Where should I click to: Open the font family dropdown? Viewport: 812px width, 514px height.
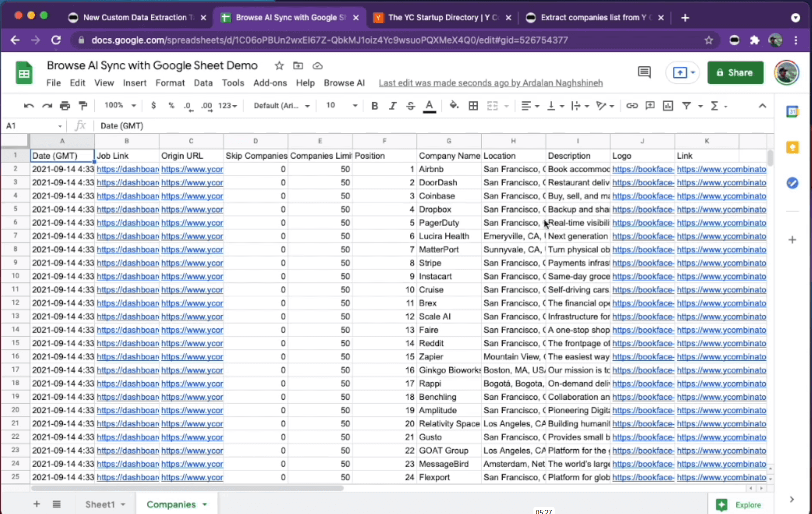coord(282,106)
